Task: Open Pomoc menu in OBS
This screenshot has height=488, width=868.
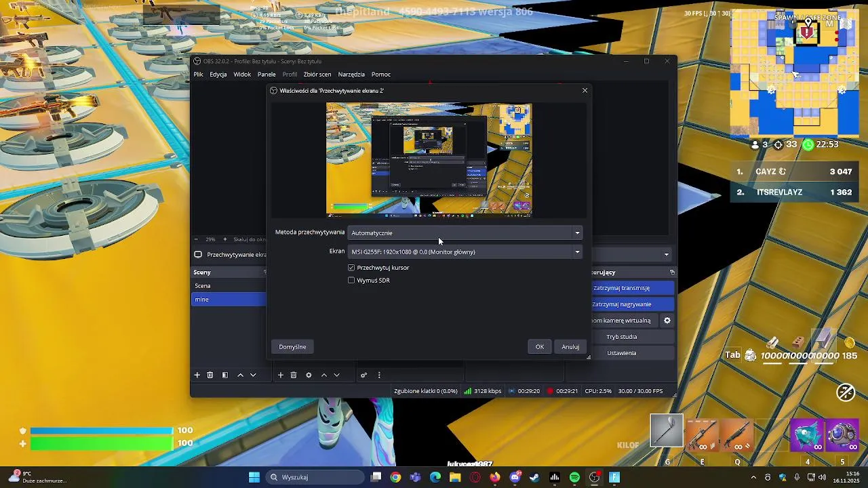Action: tap(381, 75)
